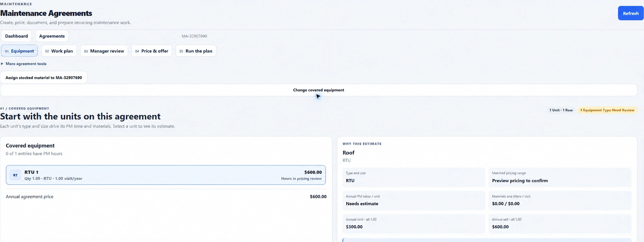Click agreement ID MA-32907690 label
The image size is (644, 242).
click(194, 36)
